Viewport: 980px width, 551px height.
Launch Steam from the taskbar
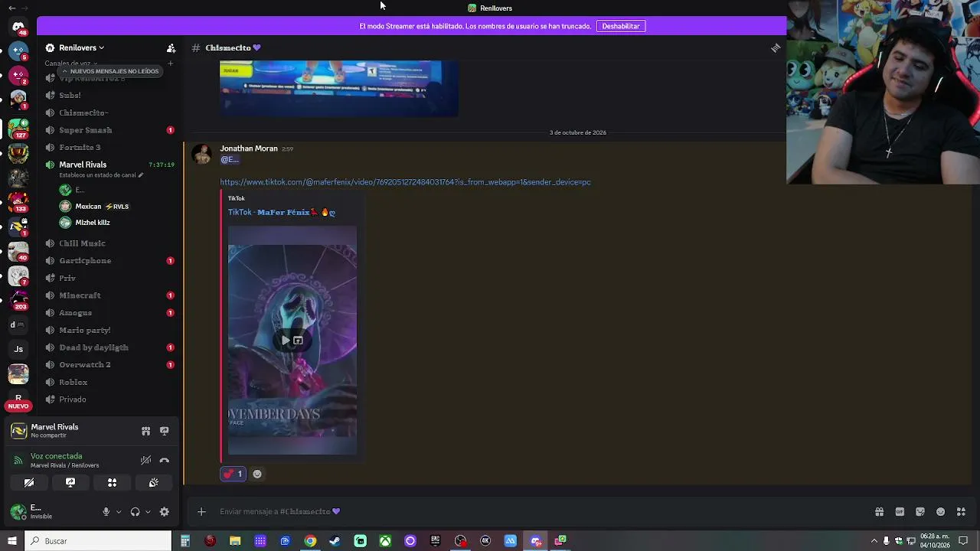pos(335,541)
